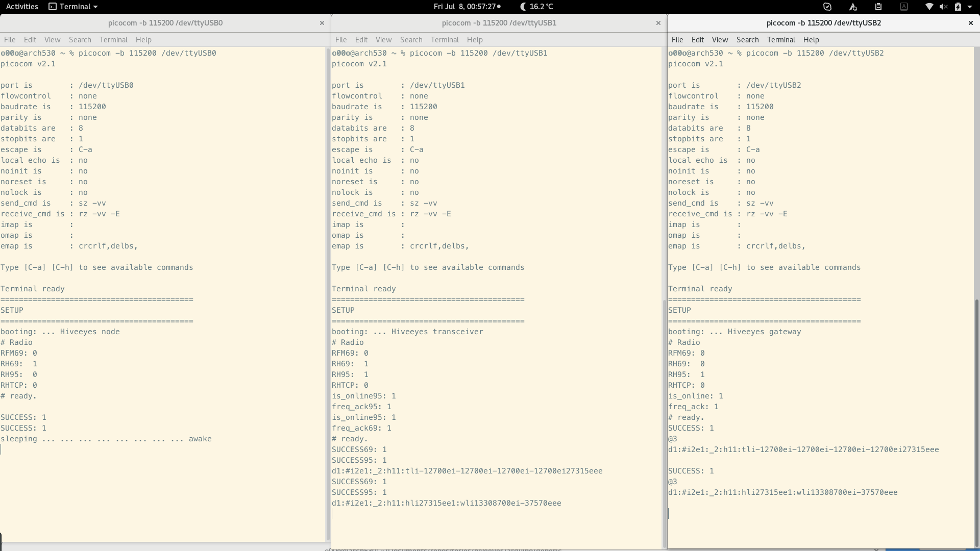Open View menu in ttyUSB0 window
The image size is (980, 551).
coord(52,40)
